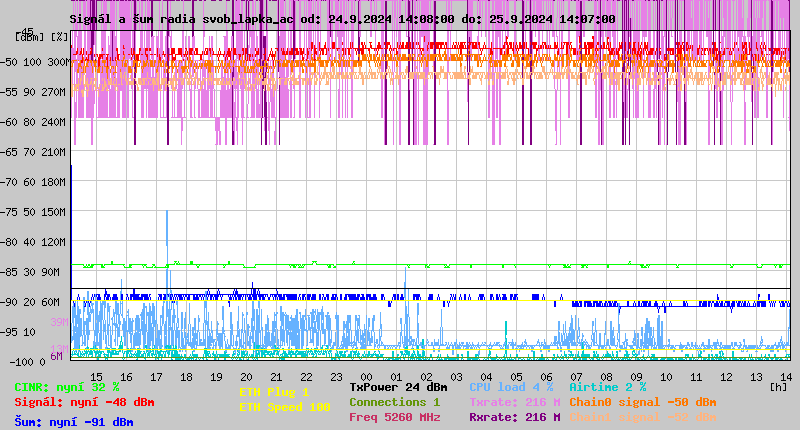Click the 'ETH Speed 100' legend entry
The width and height of the screenshot is (800, 430).
[285, 408]
